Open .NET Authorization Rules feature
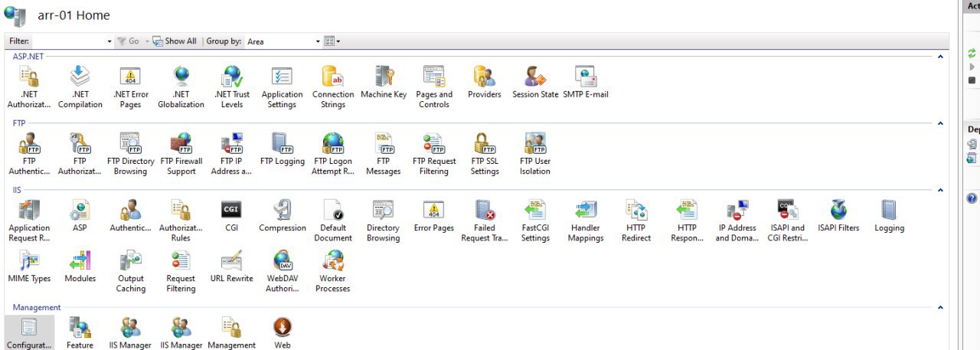 click(x=29, y=87)
